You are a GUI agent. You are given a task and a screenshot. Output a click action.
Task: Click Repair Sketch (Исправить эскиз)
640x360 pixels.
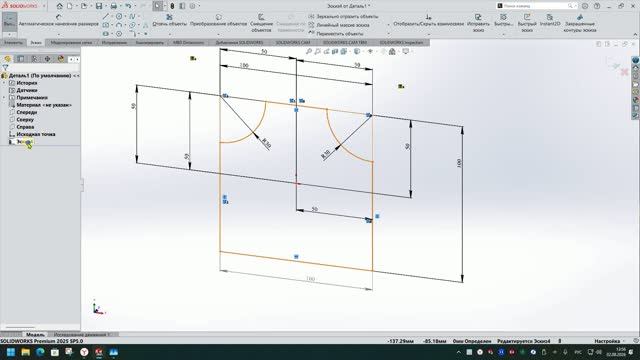click(x=478, y=23)
